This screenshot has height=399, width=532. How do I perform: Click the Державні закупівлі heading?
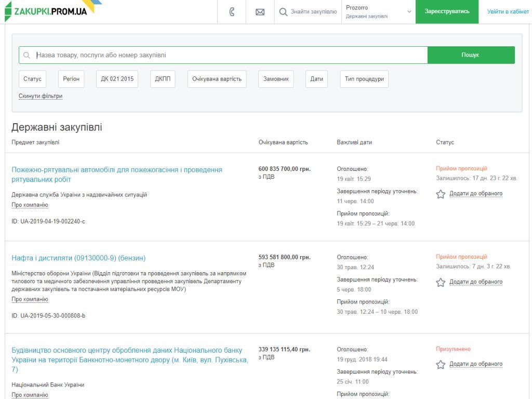[57, 127]
